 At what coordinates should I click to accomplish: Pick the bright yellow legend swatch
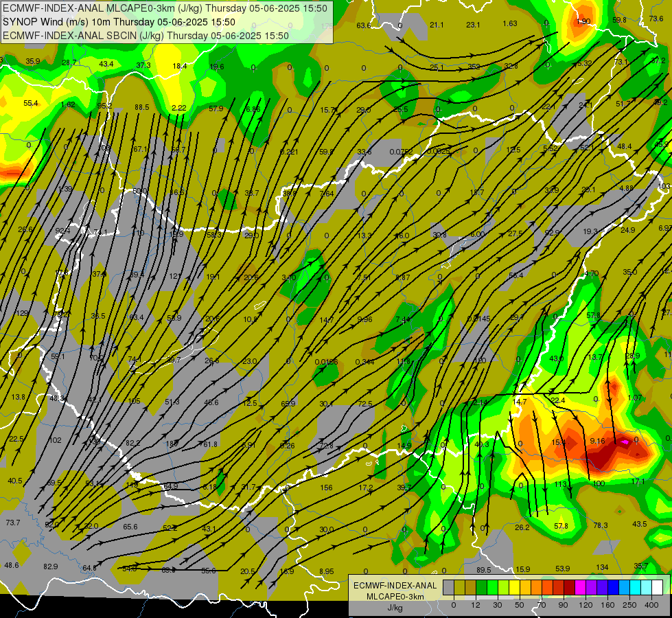pyautogui.click(x=514, y=587)
